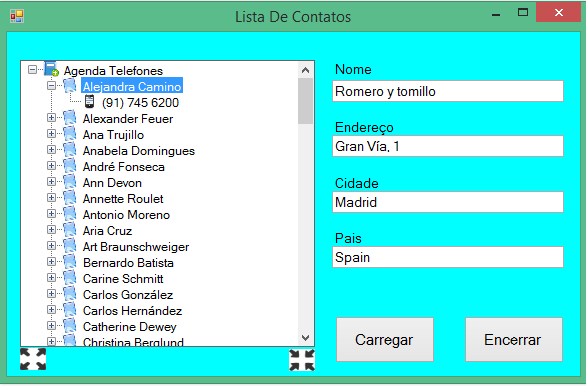Image resolution: width=586 pixels, height=386 pixels.
Task: Select the Ann Devon contact
Action: coord(112,183)
